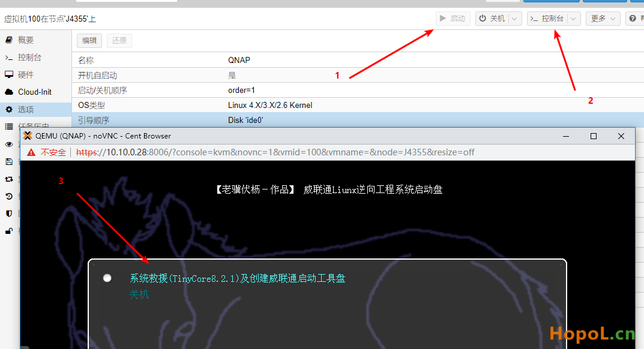Click the list icon for task history

8,126
